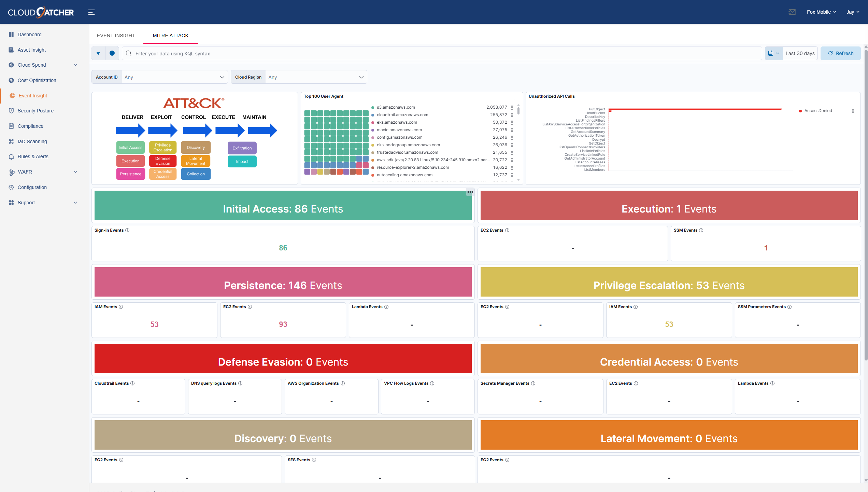Click info icon beside Secrets Manager Events
Screen dimensions: 868x492
533,383
